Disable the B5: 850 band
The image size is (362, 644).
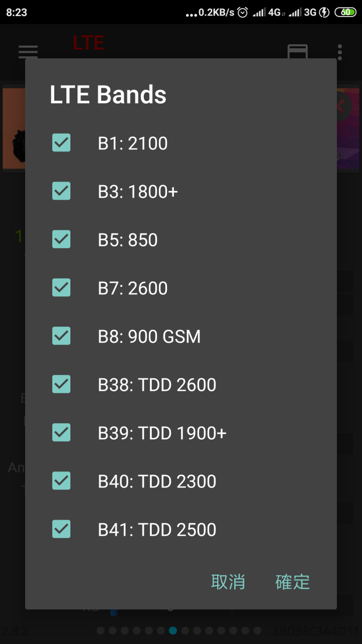(61, 239)
